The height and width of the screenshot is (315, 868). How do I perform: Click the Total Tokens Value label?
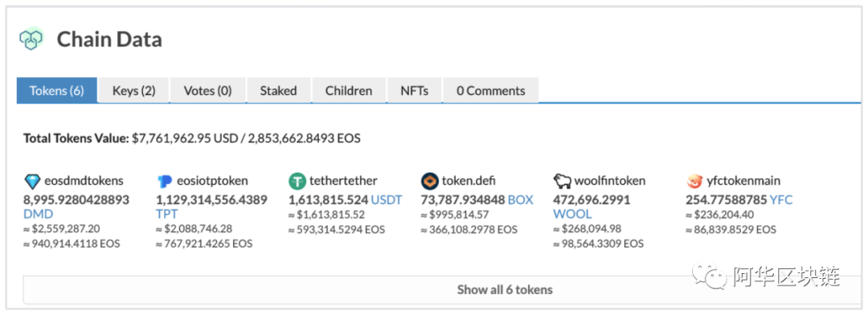coord(76,138)
